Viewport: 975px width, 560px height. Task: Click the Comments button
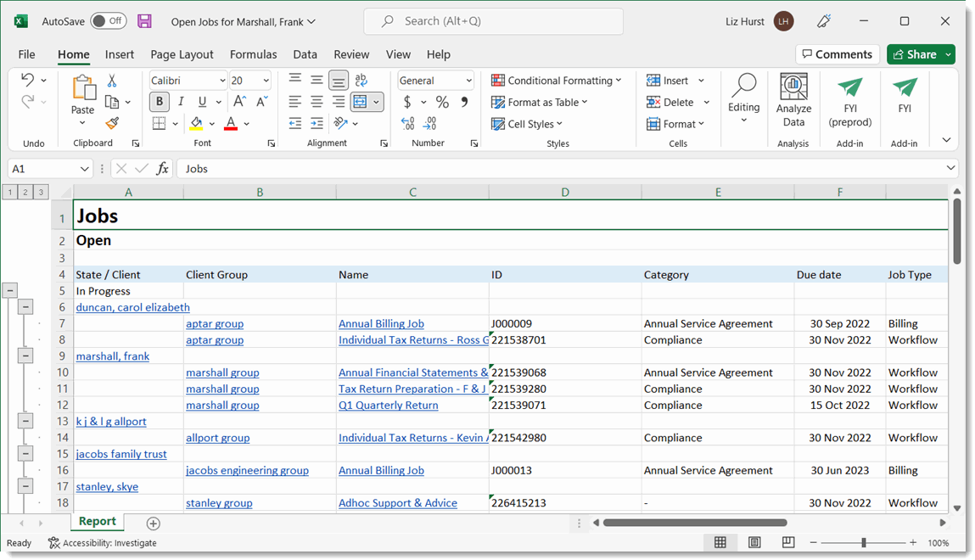tap(837, 54)
